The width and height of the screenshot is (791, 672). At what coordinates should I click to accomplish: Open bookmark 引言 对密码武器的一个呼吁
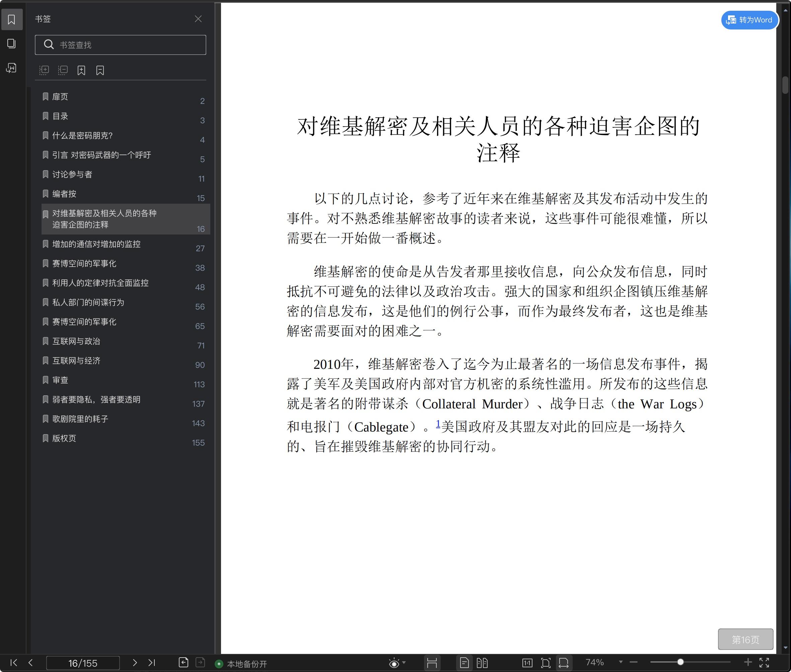tap(126, 155)
